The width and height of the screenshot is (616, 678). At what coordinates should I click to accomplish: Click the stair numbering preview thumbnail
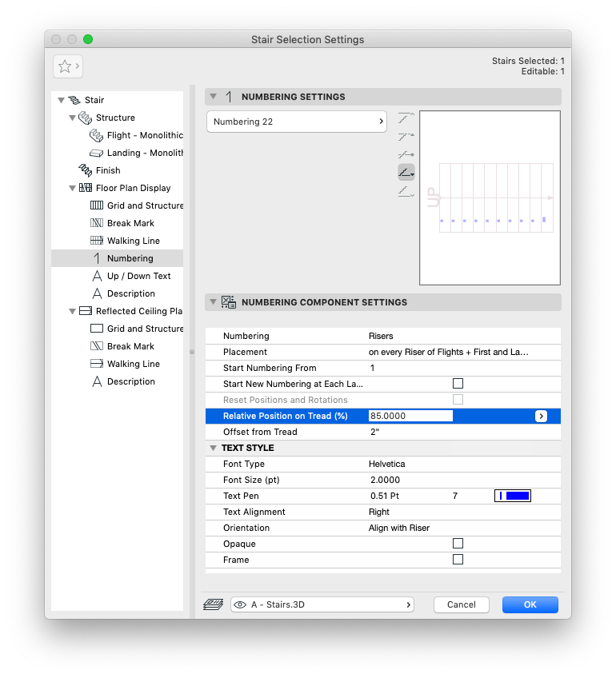490,197
